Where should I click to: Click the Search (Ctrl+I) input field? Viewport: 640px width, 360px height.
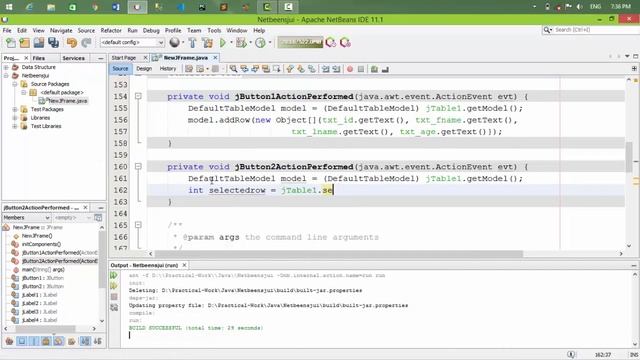(x=594, y=30)
